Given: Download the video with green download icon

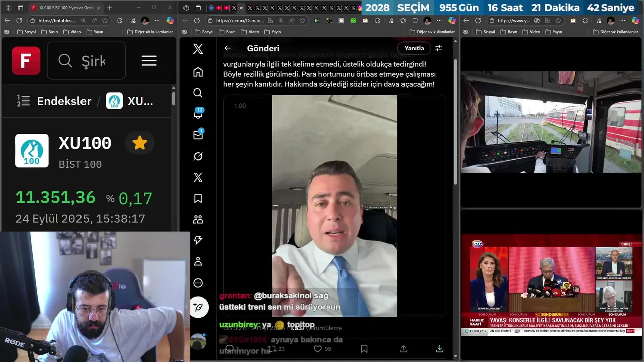Looking at the screenshot, I should coord(439,349).
